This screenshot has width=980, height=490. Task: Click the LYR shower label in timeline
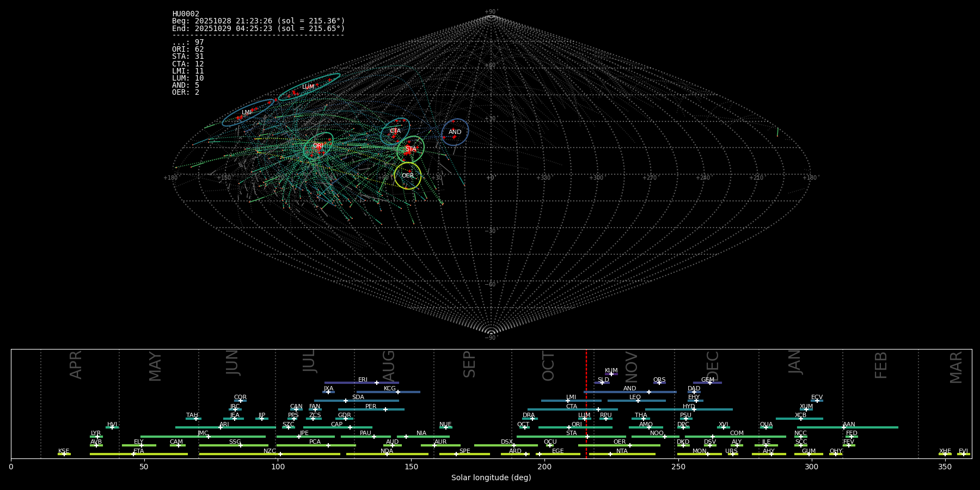click(x=96, y=433)
